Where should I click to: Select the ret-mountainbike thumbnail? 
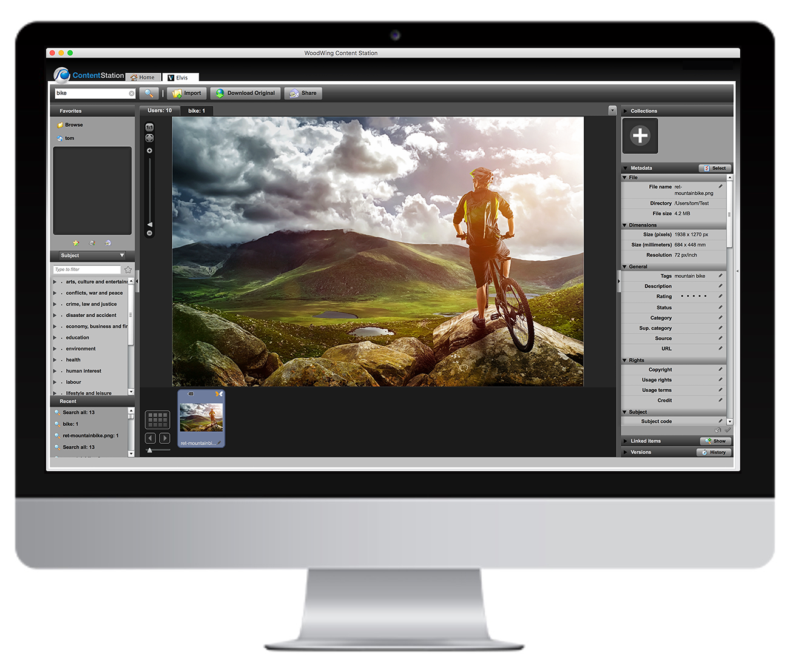click(201, 418)
